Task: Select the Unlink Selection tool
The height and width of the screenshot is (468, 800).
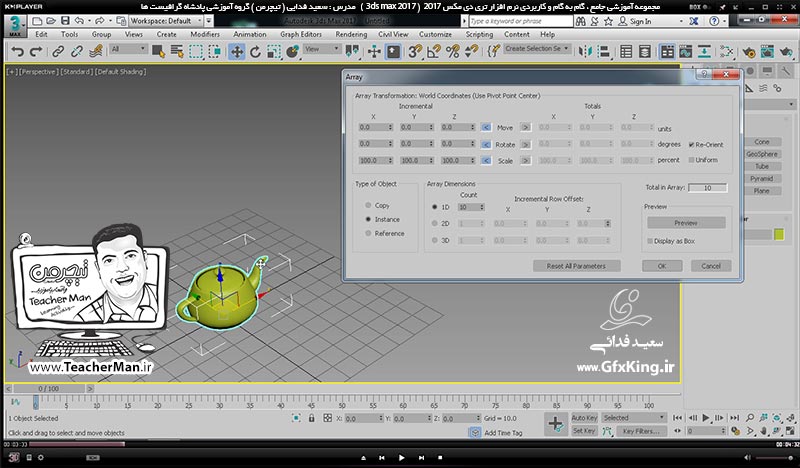Action: [x=77, y=52]
